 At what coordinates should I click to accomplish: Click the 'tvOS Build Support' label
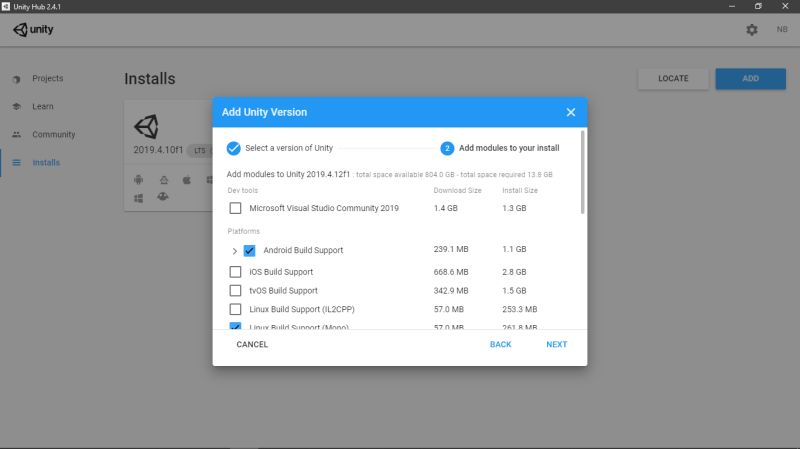(283, 291)
